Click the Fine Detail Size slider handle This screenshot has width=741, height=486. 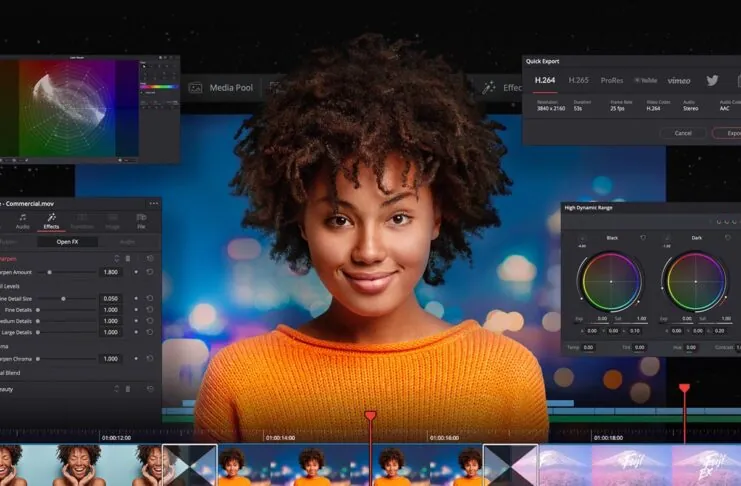click(63, 299)
